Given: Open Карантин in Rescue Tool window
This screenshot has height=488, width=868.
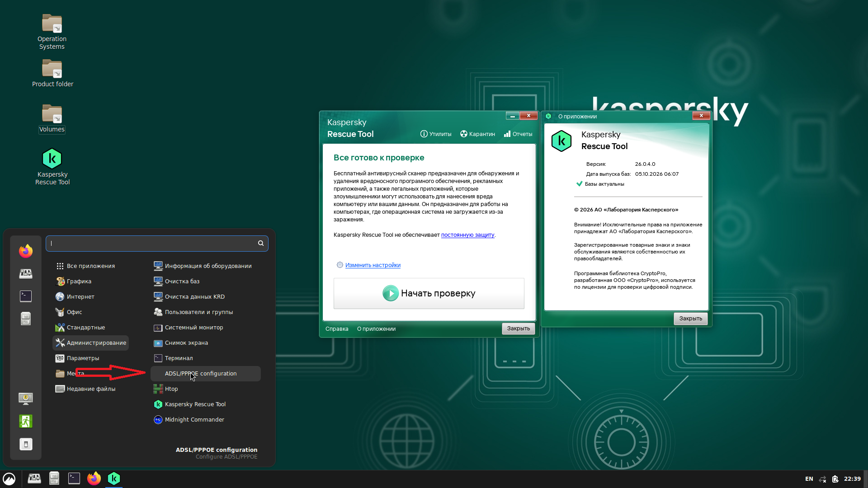Looking at the screenshot, I should pyautogui.click(x=477, y=134).
